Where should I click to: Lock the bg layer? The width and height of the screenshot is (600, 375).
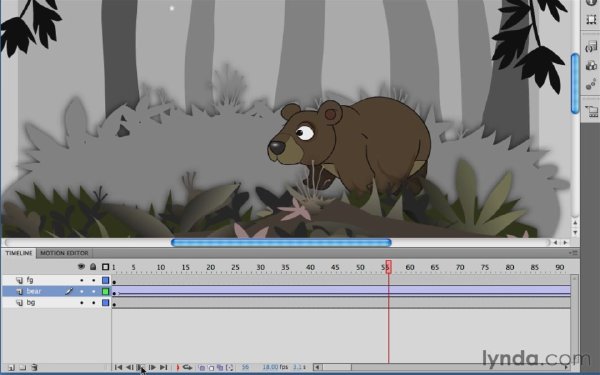(93, 303)
